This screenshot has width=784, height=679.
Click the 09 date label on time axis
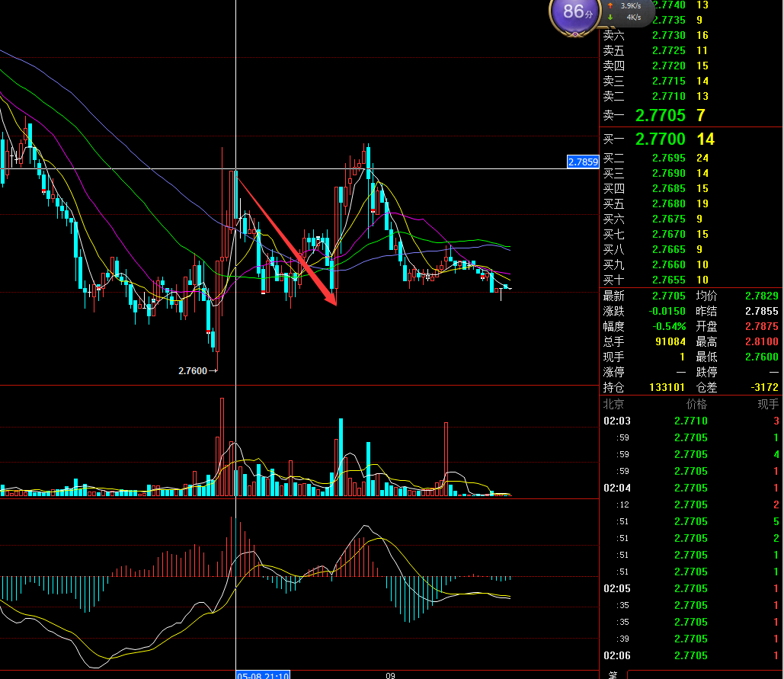click(x=391, y=675)
